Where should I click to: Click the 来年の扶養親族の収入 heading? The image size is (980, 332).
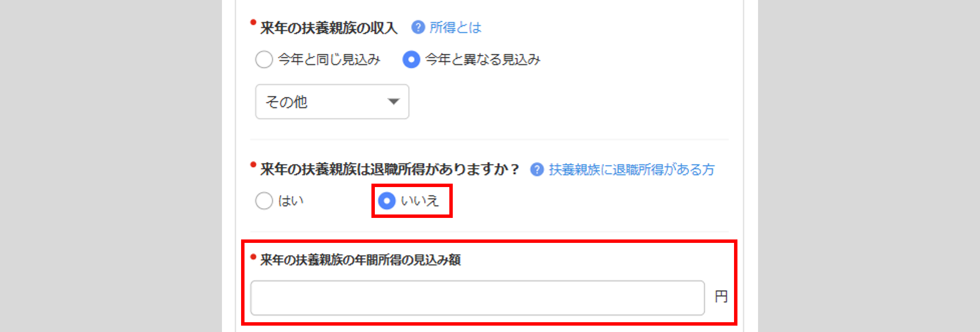[x=329, y=28]
